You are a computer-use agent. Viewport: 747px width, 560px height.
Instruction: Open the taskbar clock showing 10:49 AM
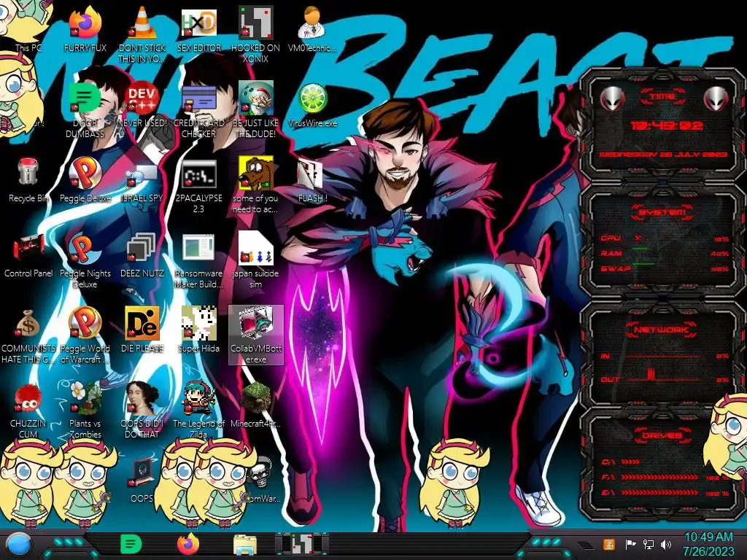point(708,544)
